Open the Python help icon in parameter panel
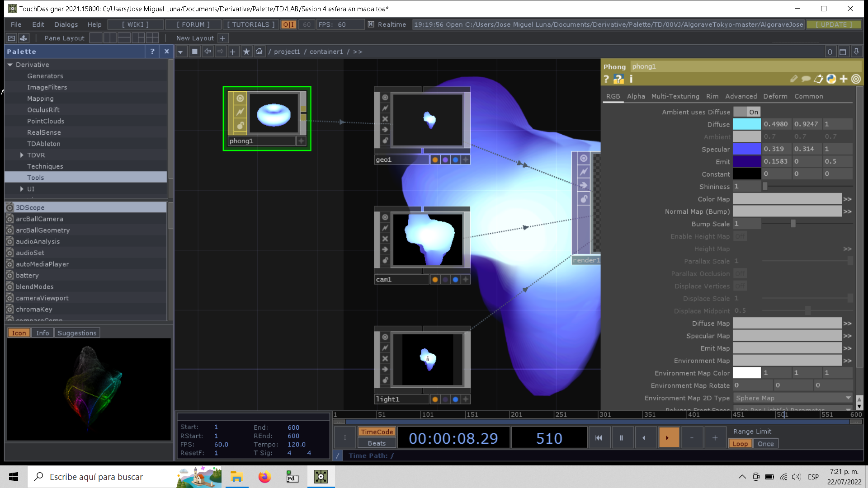868x488 pixels. pyautogui.click(x=618, y=79)
